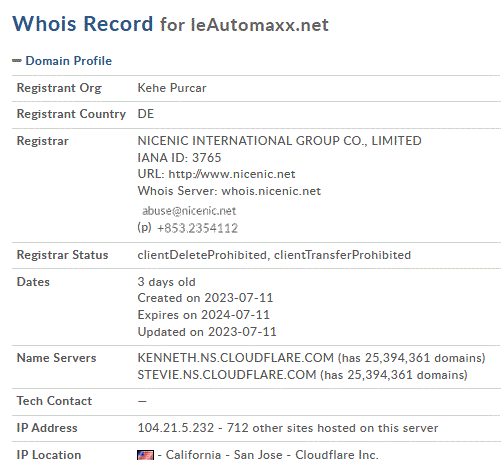Click the whois.nicenic.net server link

point(271,191)
